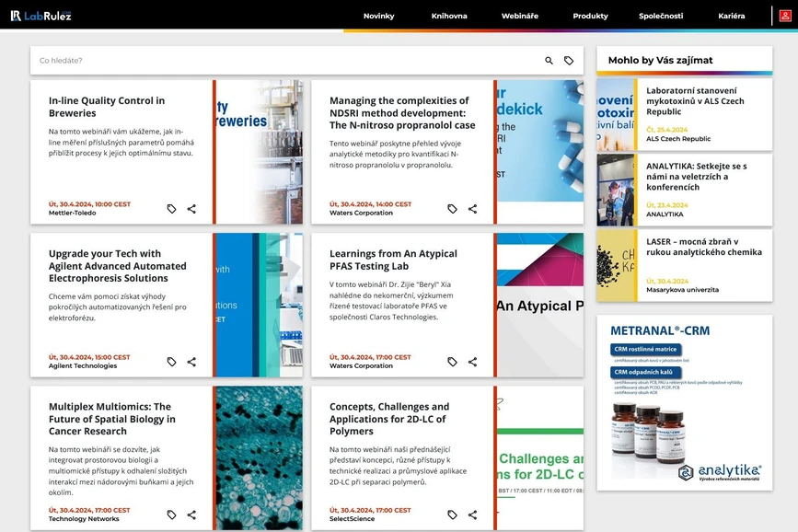Share the Agilent Electrophoresis Solutions webinar
This screenshot has width=798, height=532.
pyautogui.click(x=191, y=362)
